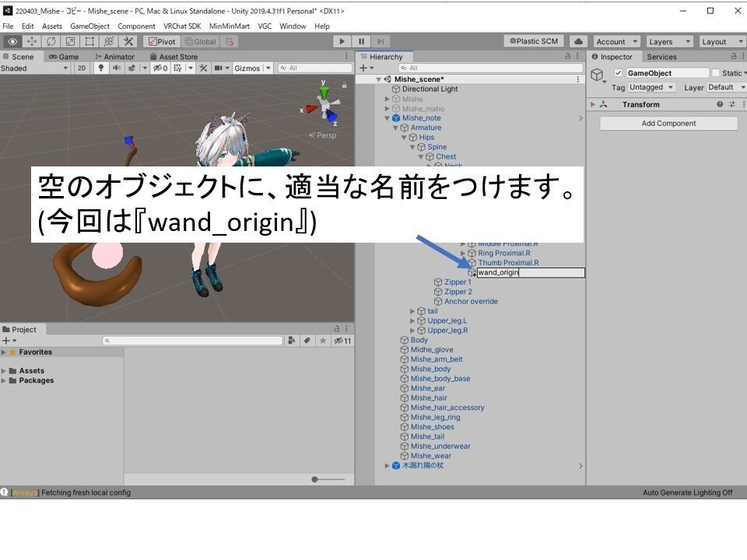Toggle scene lighting bulb icon

(100, 68)
